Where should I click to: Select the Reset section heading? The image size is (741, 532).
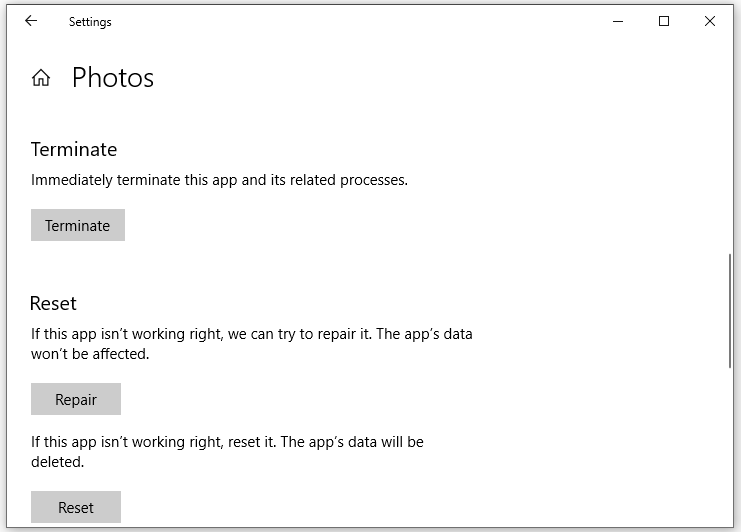coord(53,304)
